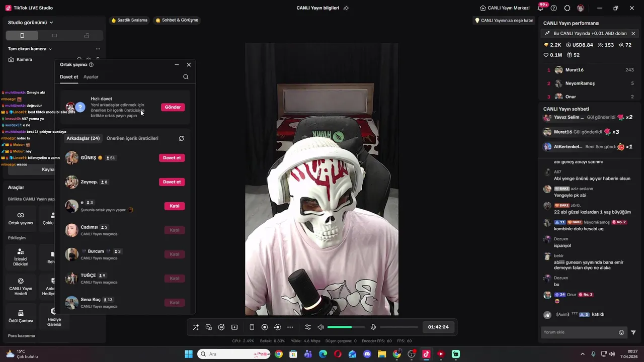Open the magic wand effects tool
Image resolution: width=644 pixels, height=362 pixels.
(x=196, y=327)
